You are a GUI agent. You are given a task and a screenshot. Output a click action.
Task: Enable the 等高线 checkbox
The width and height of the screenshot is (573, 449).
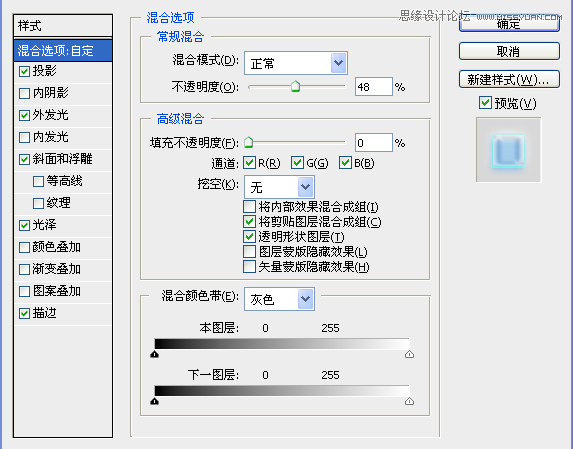[38, 181]
